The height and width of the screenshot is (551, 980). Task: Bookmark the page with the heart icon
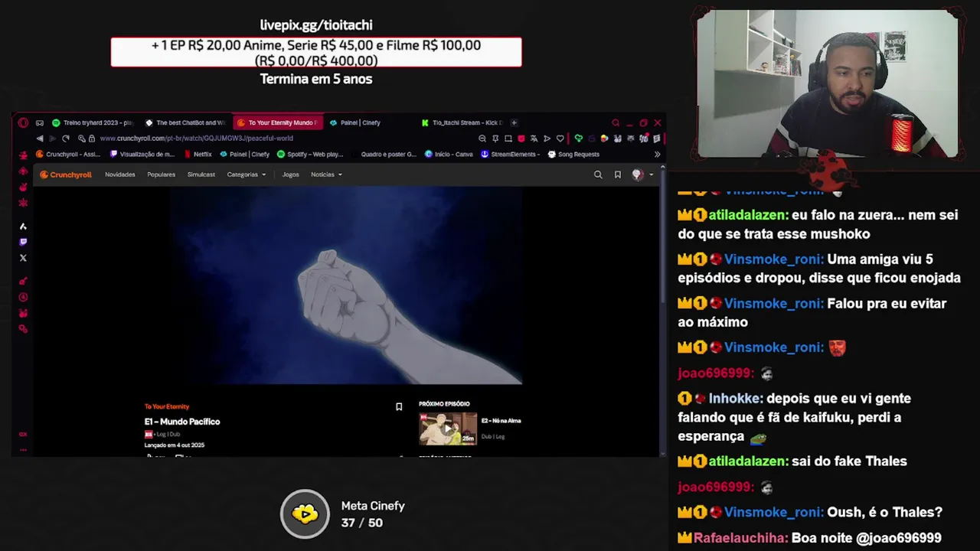pos(560,139)
